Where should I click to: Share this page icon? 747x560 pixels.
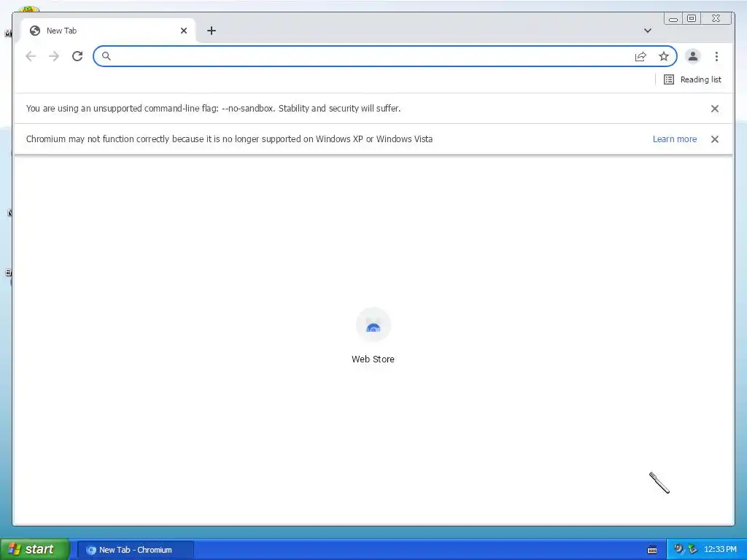(x=640, y=56)
